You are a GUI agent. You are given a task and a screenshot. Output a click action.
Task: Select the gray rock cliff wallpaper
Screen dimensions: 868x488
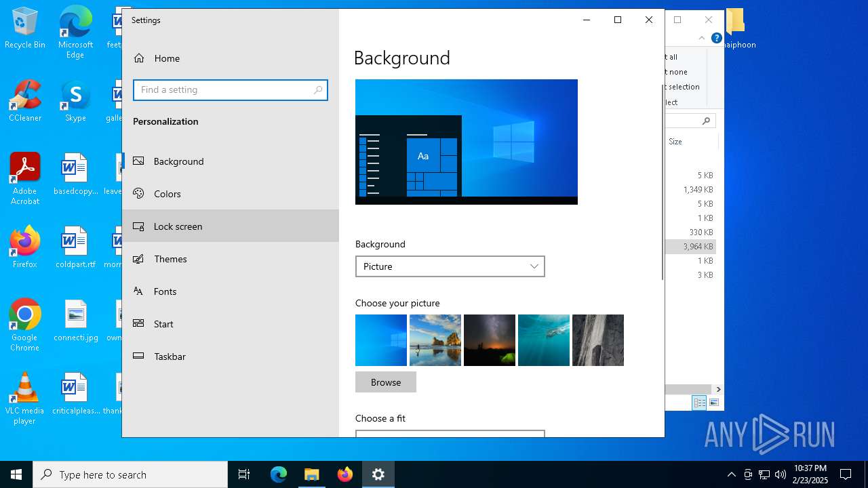tap(598, 340)
